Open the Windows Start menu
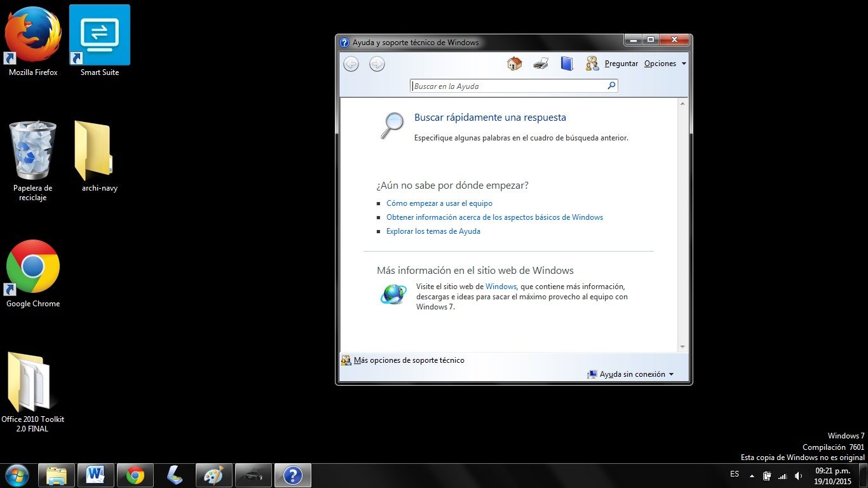The height and width of the screenshot is (488, 868). 17,475
